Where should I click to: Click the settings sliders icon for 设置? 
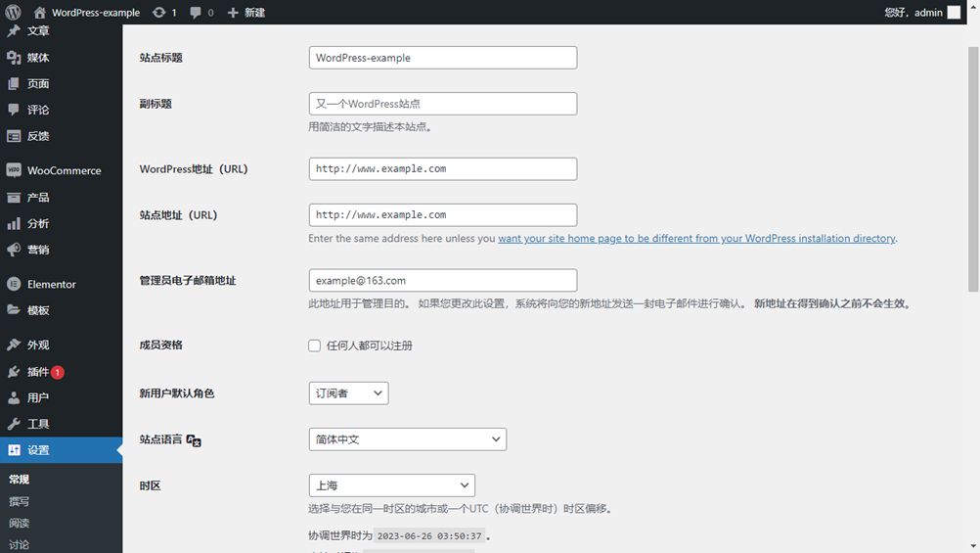(14, 450)
